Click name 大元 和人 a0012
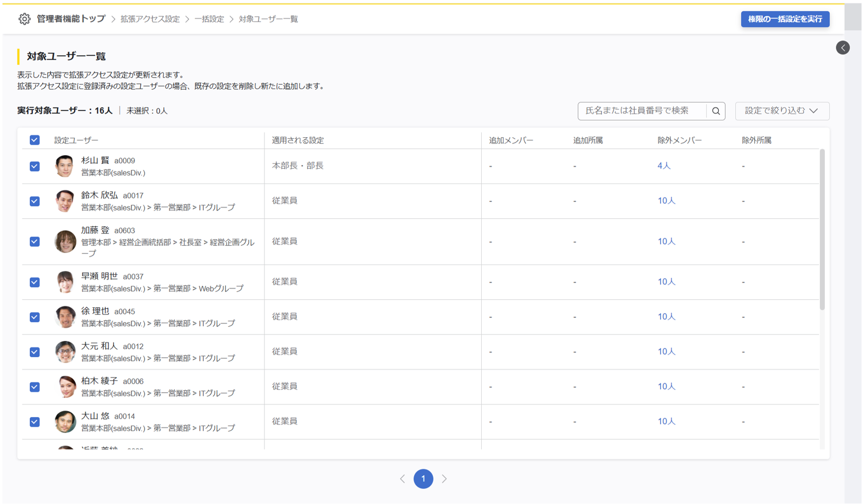Screen dimensions: 862x504 [x=112, y=346]
